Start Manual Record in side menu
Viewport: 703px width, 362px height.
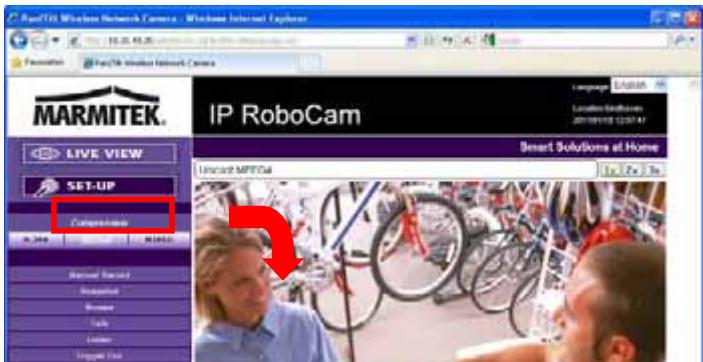pos(99,275)
